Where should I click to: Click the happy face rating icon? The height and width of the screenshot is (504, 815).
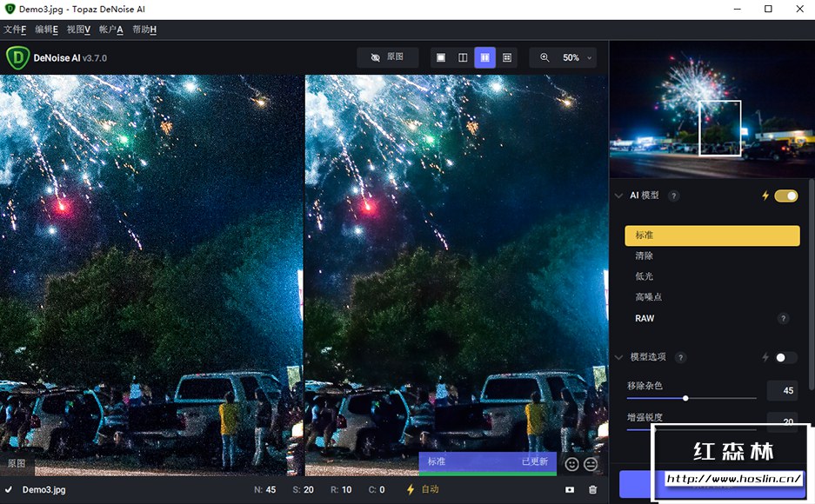(x=571, y=464)
